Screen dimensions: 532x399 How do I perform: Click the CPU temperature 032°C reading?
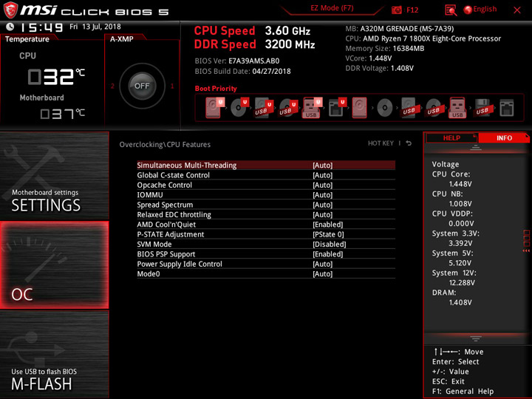56,76
